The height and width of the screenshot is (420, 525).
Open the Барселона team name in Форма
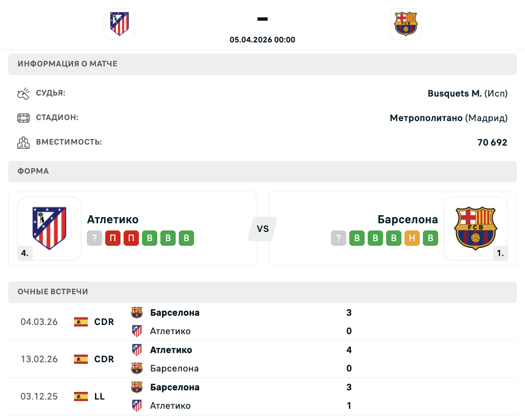408,220
